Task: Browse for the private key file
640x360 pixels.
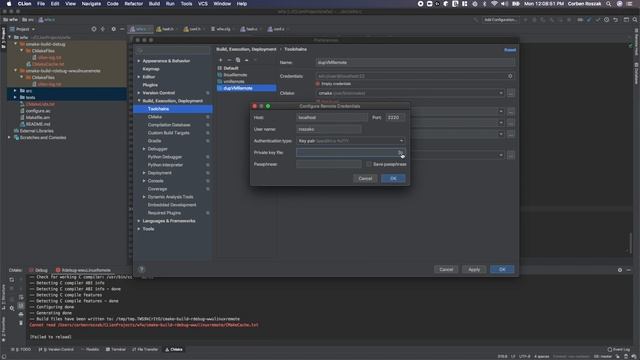Action: pos(400,152)
